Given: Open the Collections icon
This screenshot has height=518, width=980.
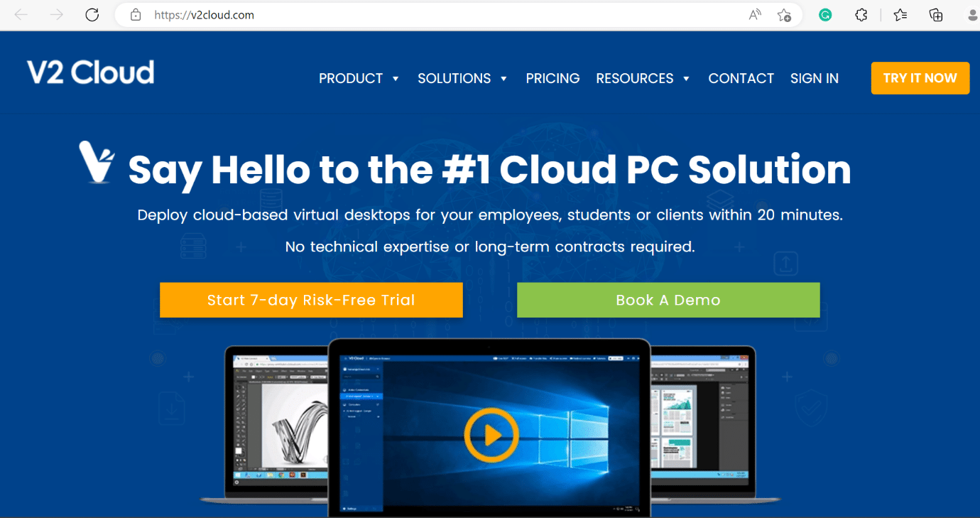Looking at the screenshot, I should coord(936,15).
